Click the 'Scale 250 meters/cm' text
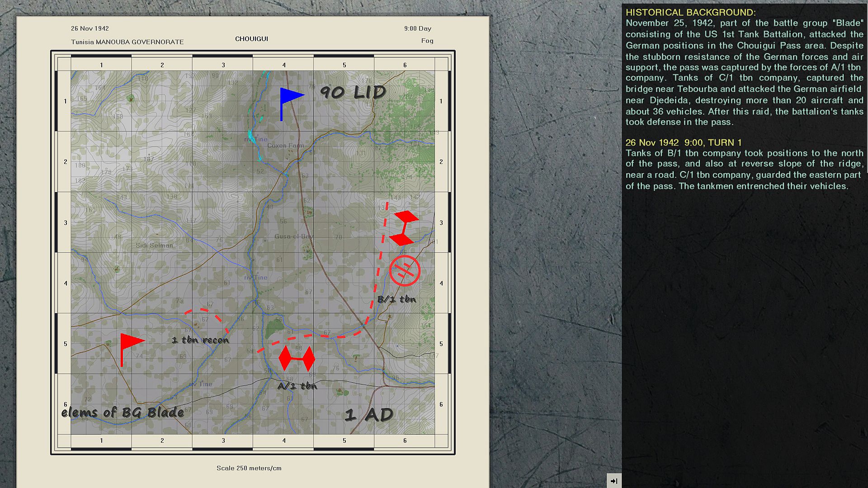The width and height of the screenshot is (868, 488). coord(249,468)
